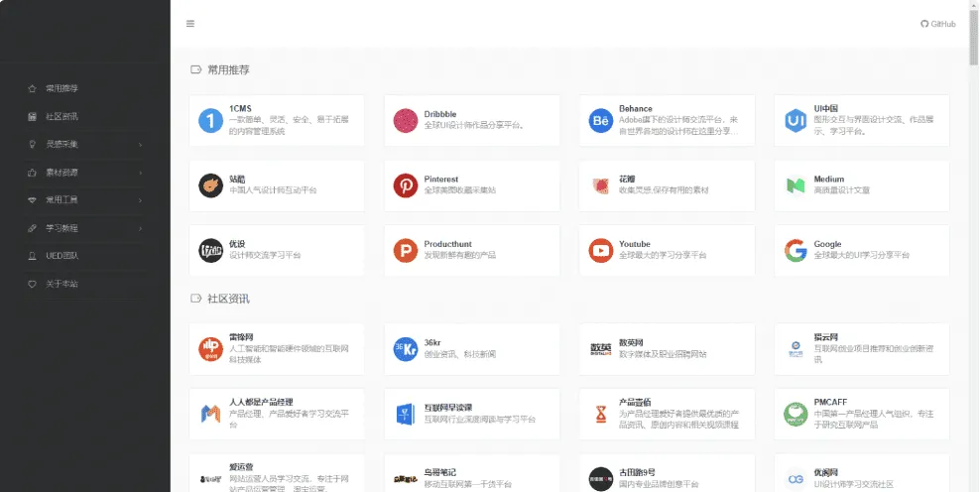
Task: Click the Behance Bē icon
Action: click(601, 121)
